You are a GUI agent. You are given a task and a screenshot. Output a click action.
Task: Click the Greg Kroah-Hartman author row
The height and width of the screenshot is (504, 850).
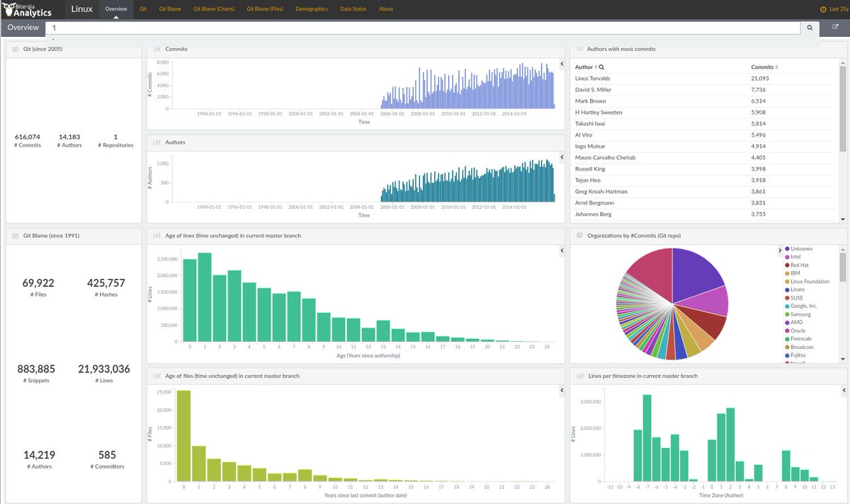coord(705,192)
